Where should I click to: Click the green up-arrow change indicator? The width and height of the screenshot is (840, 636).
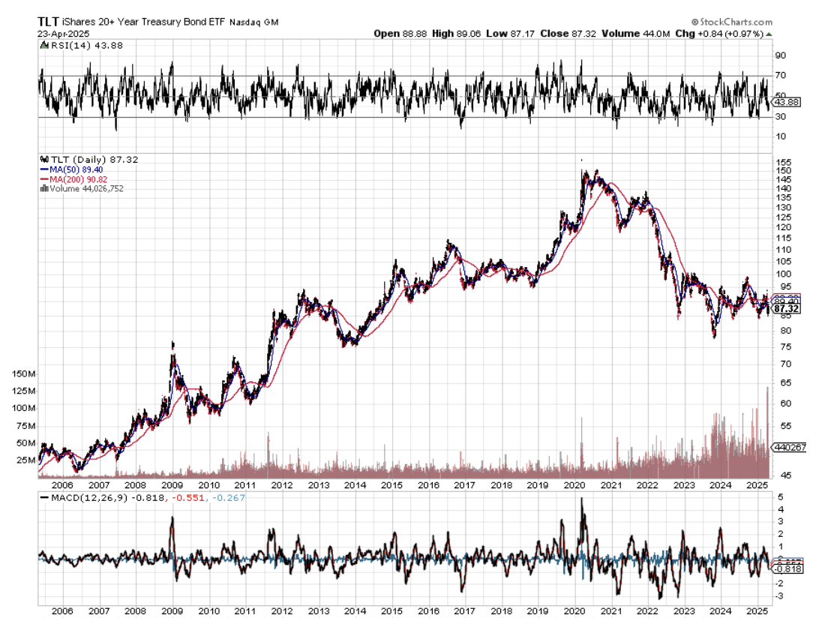pyautogui.click(x=769, y=34)
